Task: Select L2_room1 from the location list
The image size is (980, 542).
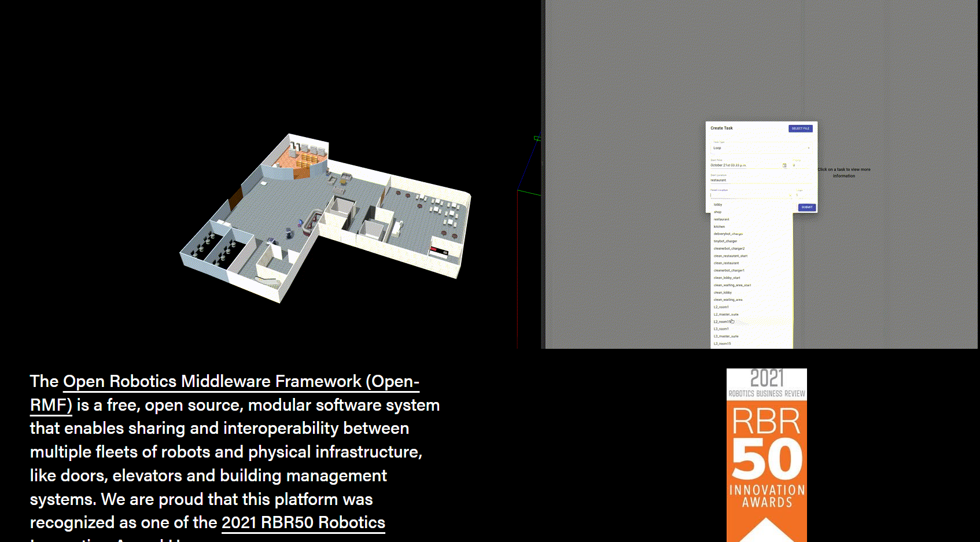Action: (751, 307)
